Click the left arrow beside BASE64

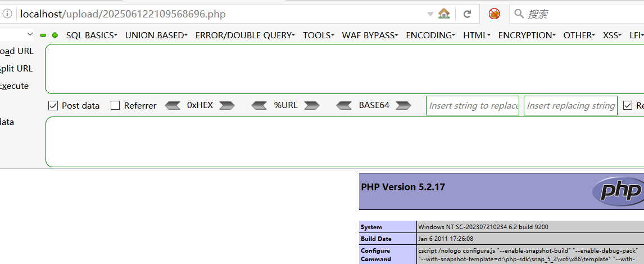344,106
